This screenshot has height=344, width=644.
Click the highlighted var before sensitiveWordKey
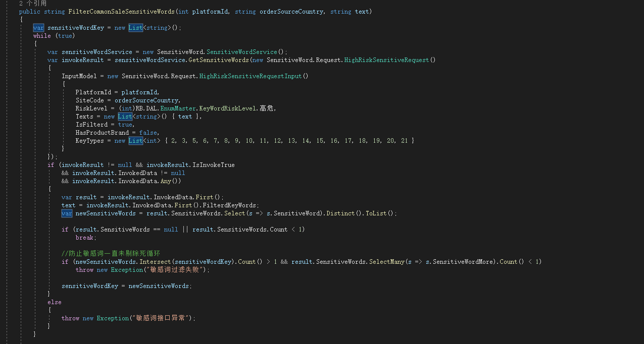pyautogui.click(x=38, y=28)
